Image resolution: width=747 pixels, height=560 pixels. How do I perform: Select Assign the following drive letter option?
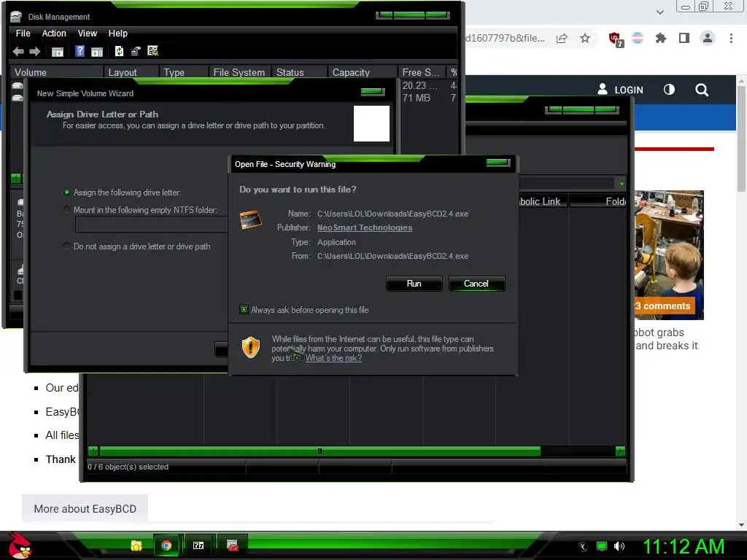pos(123,192)
